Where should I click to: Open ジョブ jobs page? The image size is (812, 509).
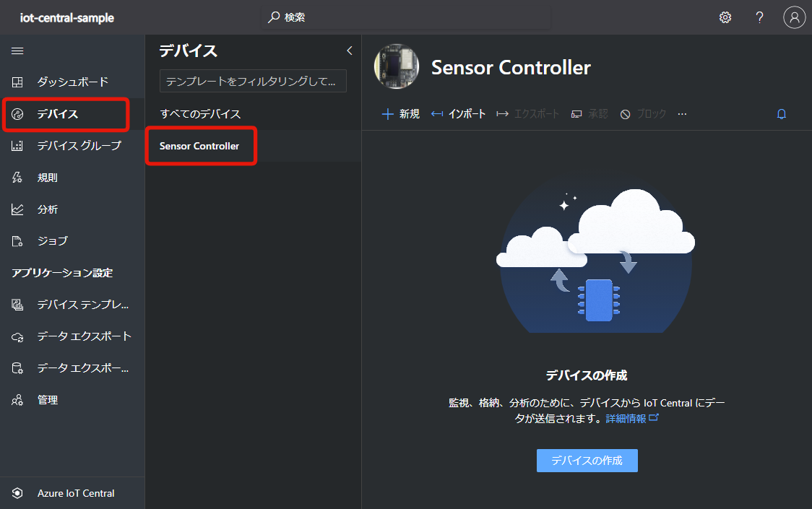tap(72, 240)
